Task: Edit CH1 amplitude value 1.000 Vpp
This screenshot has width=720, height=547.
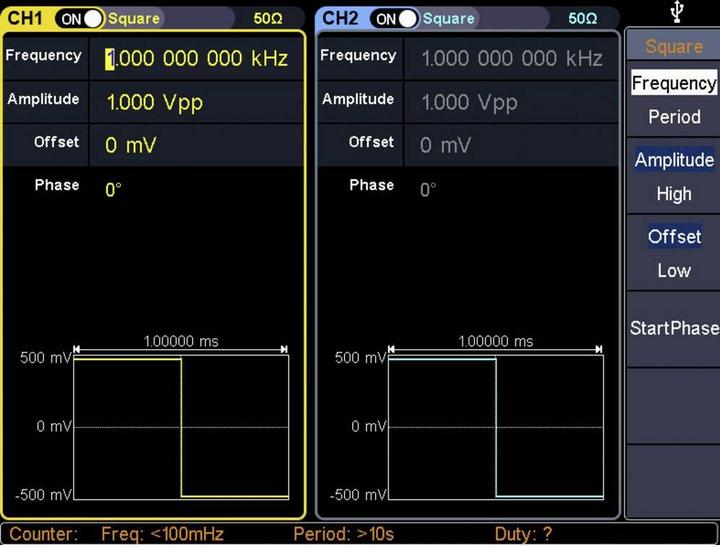Action: click(154, 102)
